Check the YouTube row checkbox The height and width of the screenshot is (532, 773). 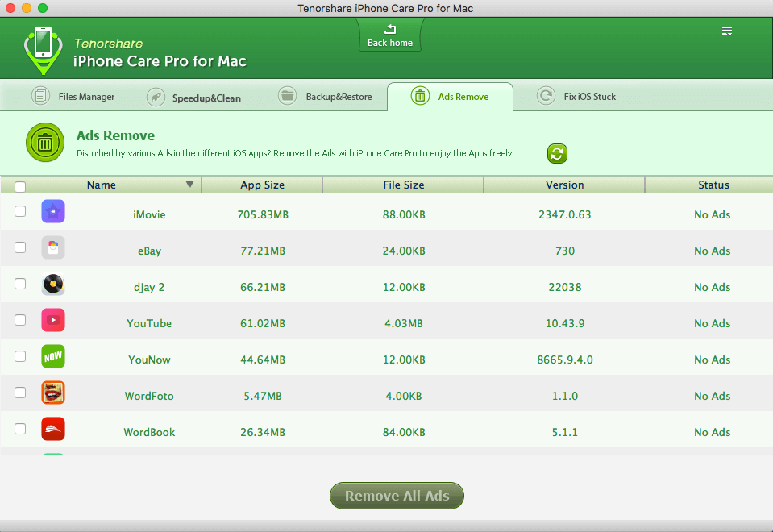point(20,319)
